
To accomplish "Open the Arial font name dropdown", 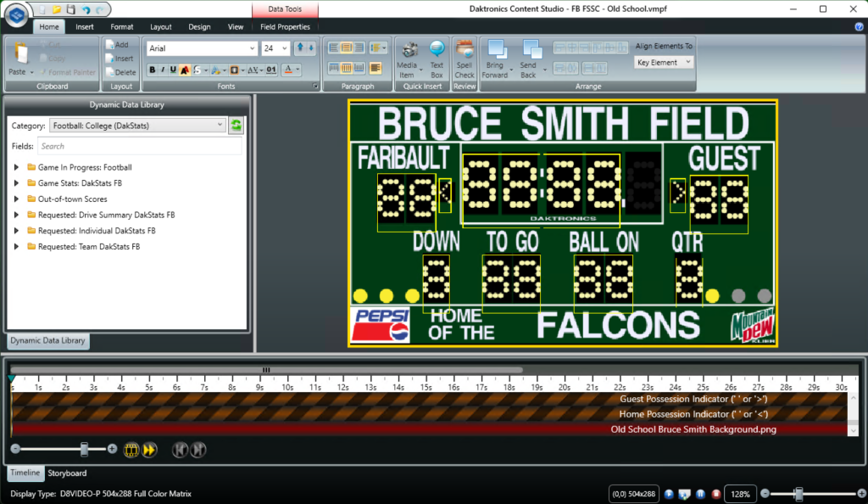I will pyautogui.click(x=252, y=48).
